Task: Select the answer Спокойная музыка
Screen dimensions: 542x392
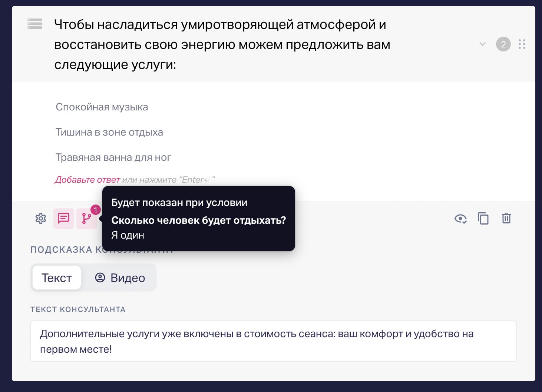Action: 102,107
